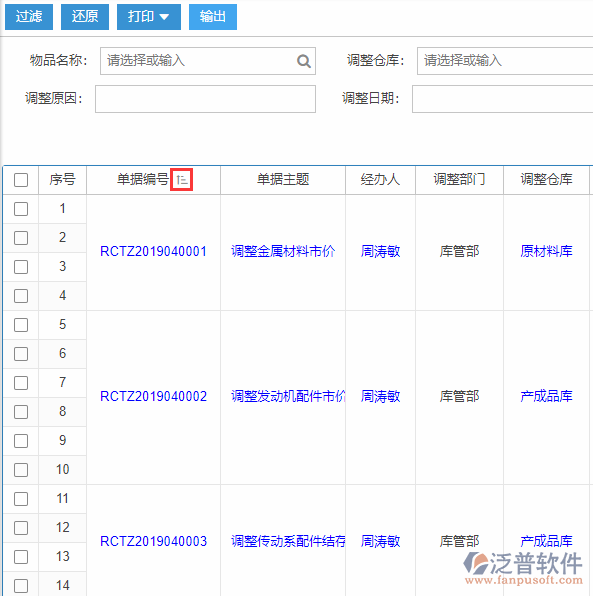The width and height of the screenshot is (593, 596).
Task: Check the checkbox for row 1
Action: coord(21,209)
